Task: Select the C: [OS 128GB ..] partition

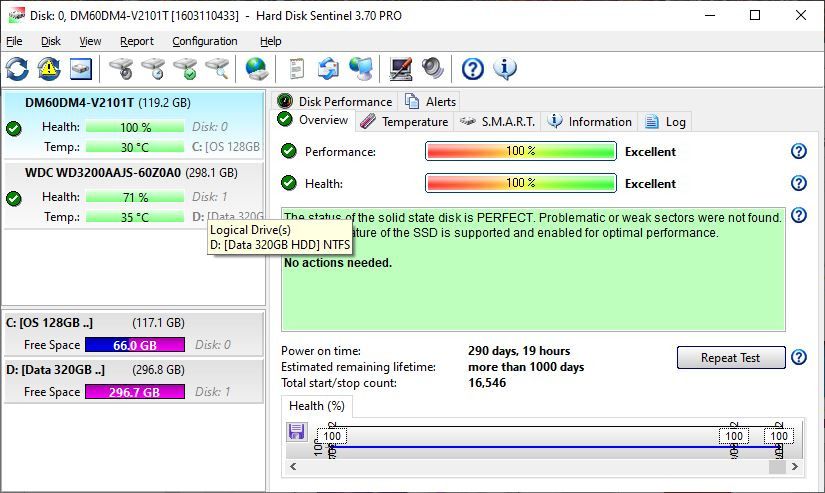Action: tap(133, 334)
